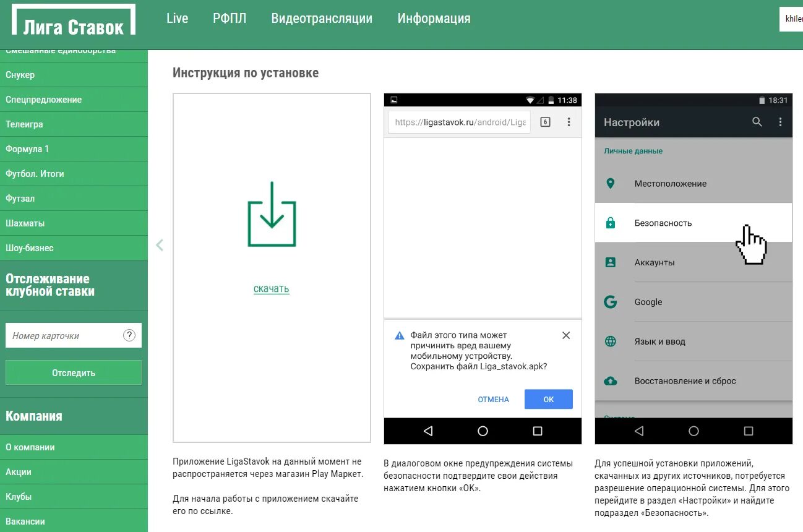This screenshot has height=532, width=803.
Task: Click the recents square in the browser phone
Action: (538, 431)
